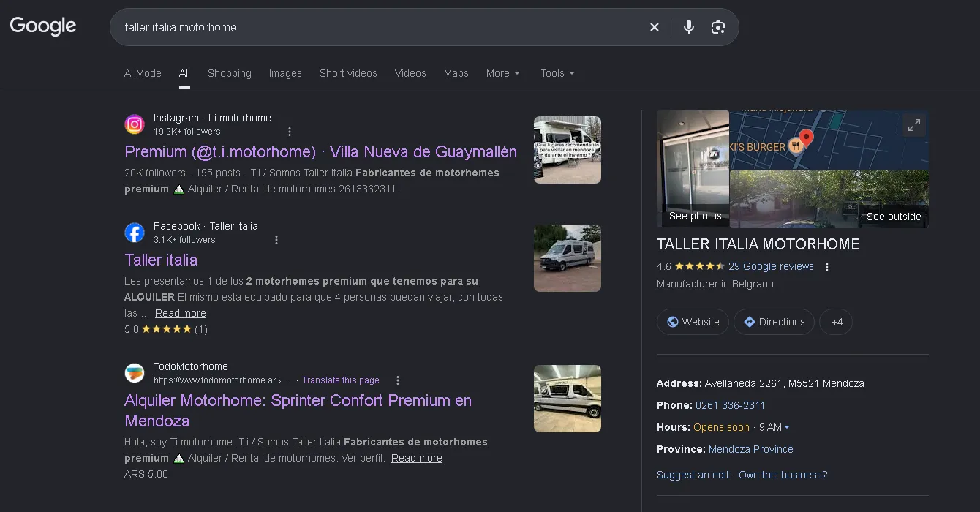Click the Facebook favicon icon
The height and width of the screenshot is (512, 980).
tap(135, 233)
